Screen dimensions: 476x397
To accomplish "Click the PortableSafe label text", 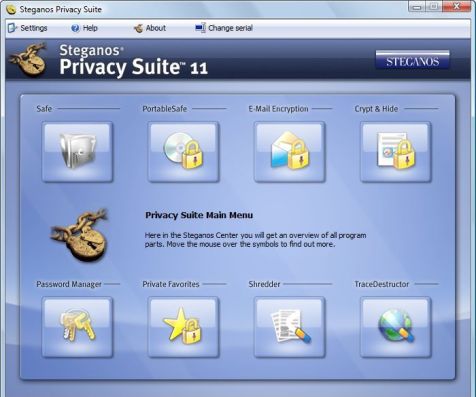I will [165, 109].
